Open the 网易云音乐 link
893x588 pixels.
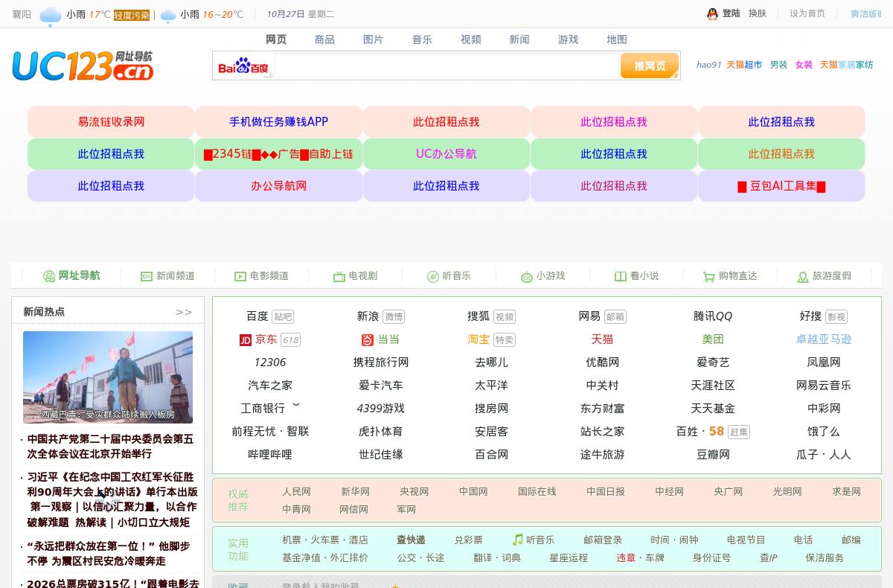(824, 386)
